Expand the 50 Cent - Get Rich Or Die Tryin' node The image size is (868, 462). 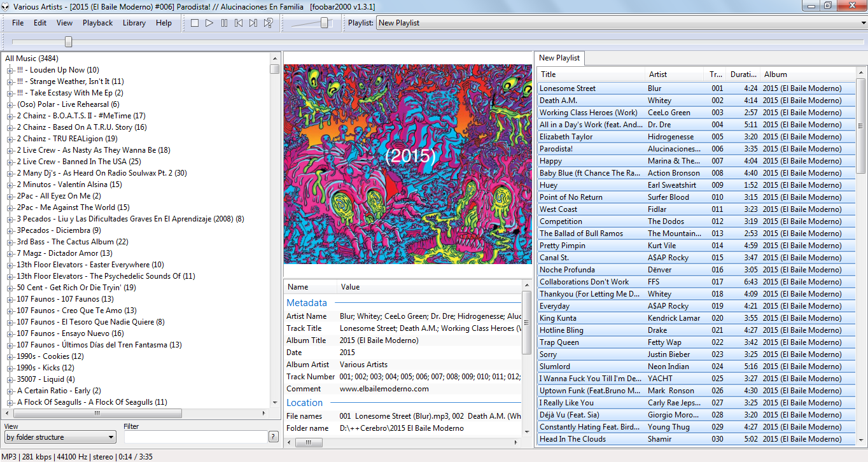click(x=10, y=288)
